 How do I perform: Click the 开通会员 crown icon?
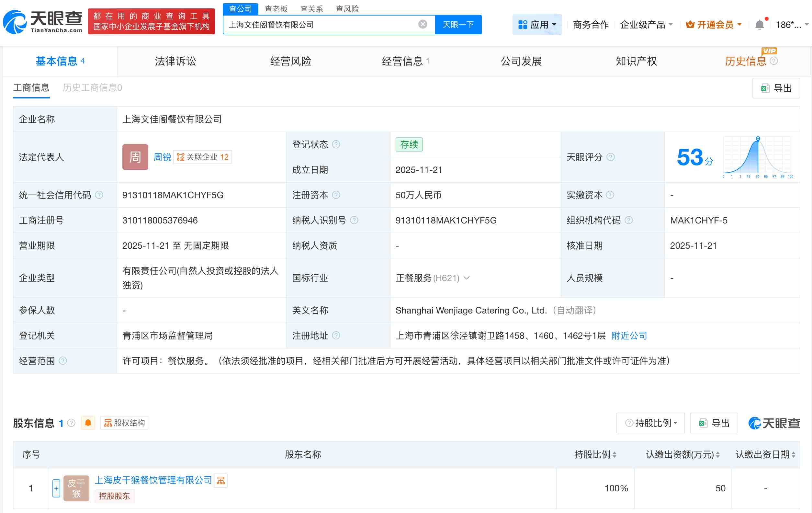690,24
